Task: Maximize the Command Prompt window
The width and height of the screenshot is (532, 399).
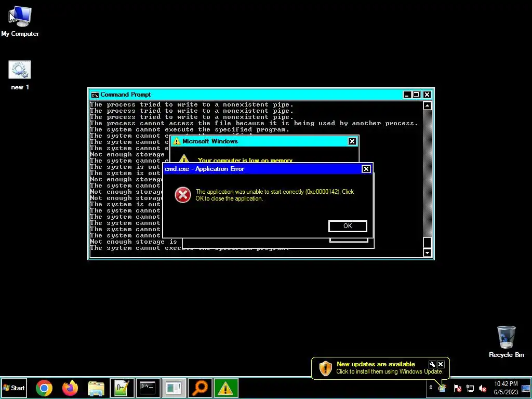Action: point(416,95)
